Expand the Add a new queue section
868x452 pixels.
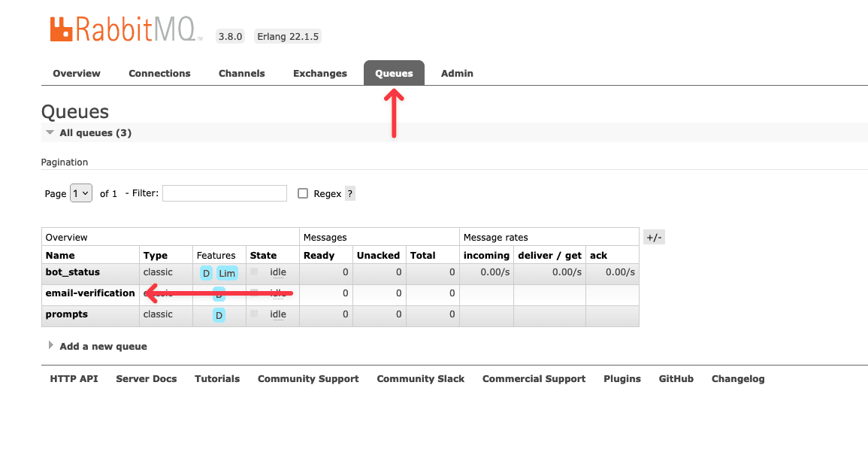(x=103, y=347)
